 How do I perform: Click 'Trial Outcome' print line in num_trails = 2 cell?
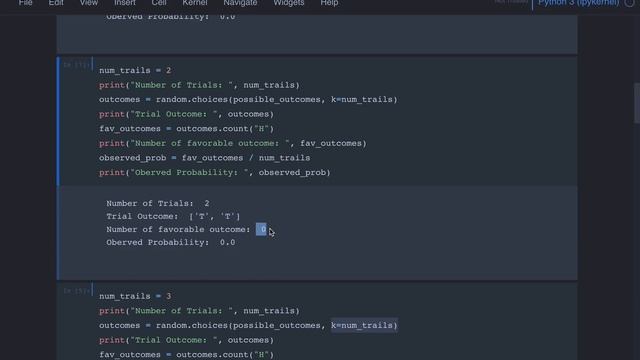[186, 114]
